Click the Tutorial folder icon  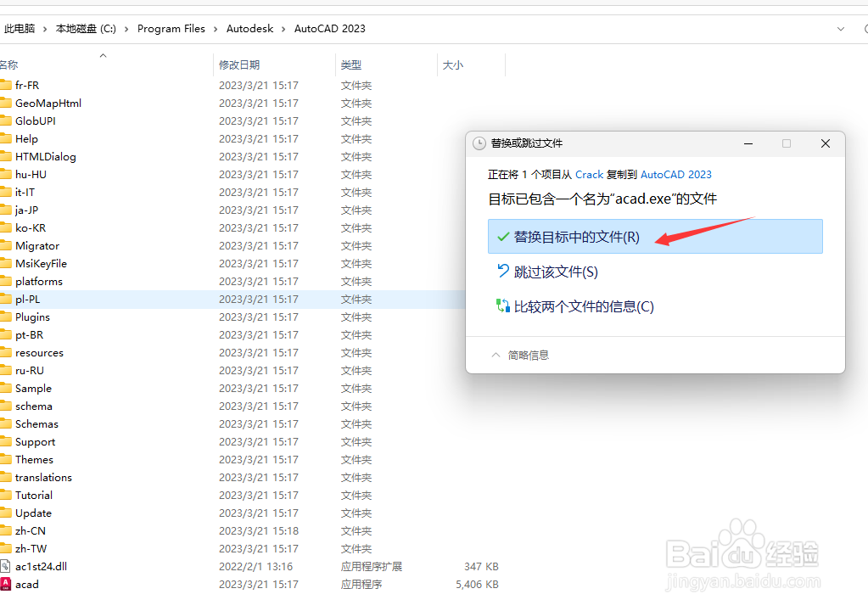6,496
